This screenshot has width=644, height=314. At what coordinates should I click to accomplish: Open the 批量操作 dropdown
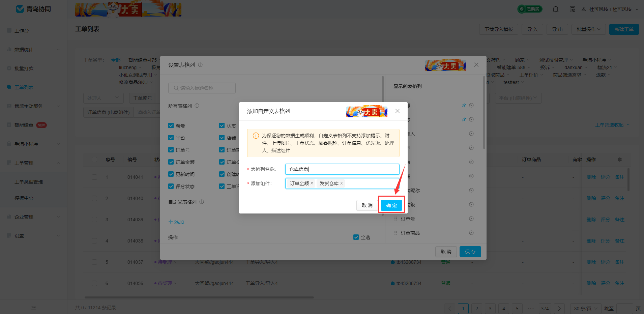click(588, 29)
